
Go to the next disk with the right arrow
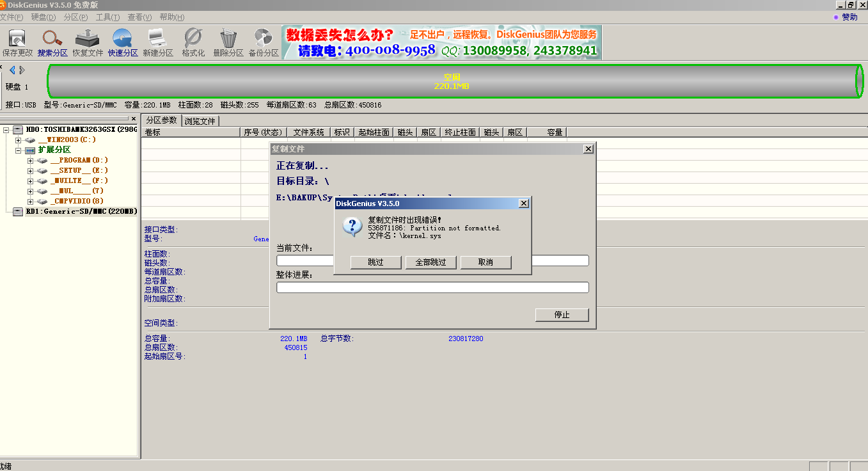pyautogui.click(x=22, y=70)
